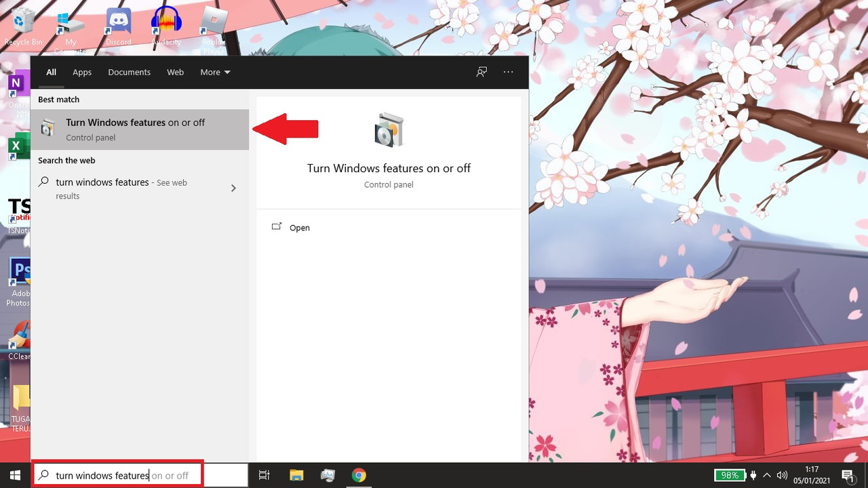Launch Discord from the desktop

(x=119, y=26)
